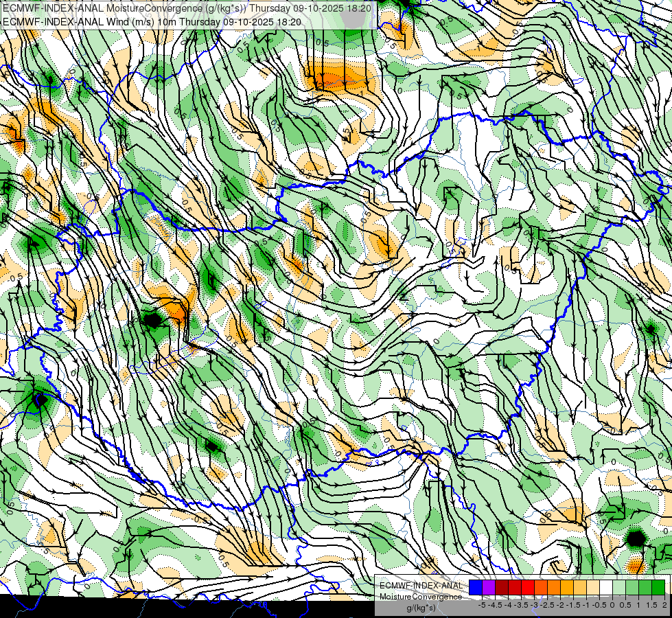672x618 pixels.
Task: Click the legend label ECMWF-INDEX-ANAL
Action: 421,586
